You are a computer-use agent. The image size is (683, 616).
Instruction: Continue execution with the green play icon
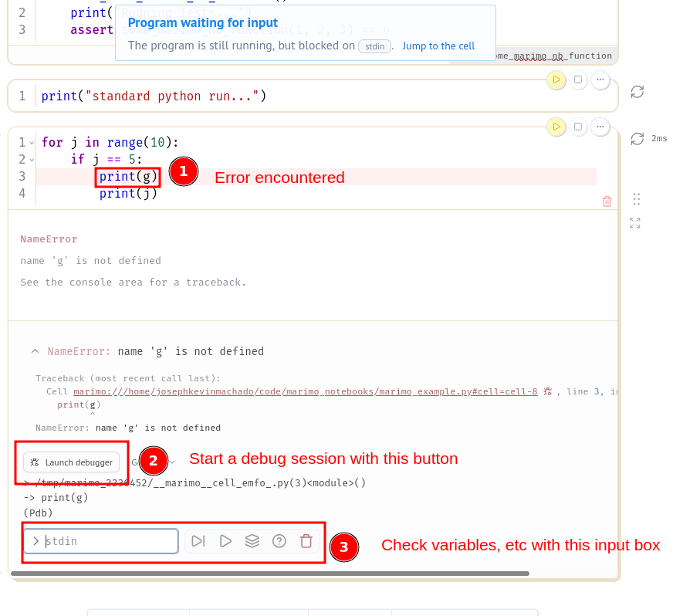click(x=226, y=540)
